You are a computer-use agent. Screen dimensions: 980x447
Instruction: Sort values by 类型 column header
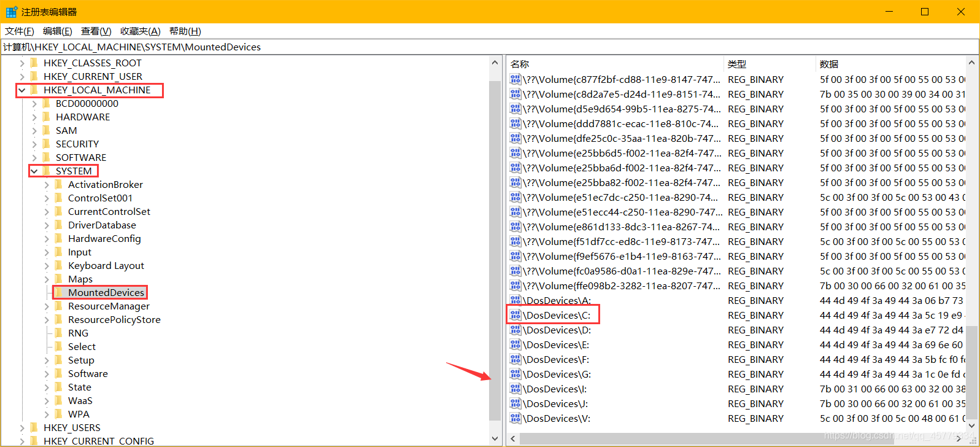point(770,64)
